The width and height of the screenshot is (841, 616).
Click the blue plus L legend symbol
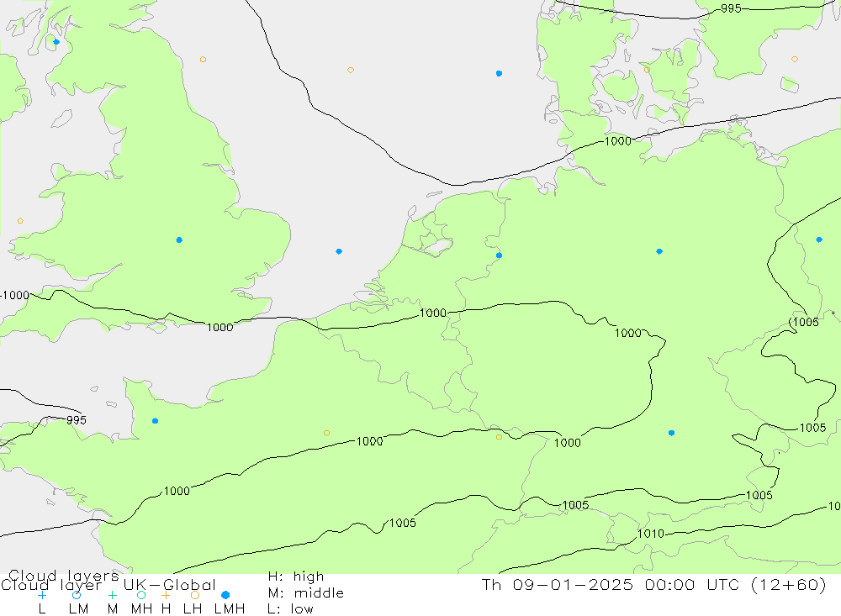42,595
